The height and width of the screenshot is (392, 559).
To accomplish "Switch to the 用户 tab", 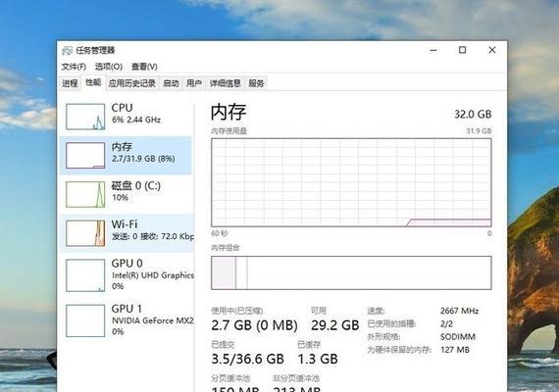I will click(194, 83).
